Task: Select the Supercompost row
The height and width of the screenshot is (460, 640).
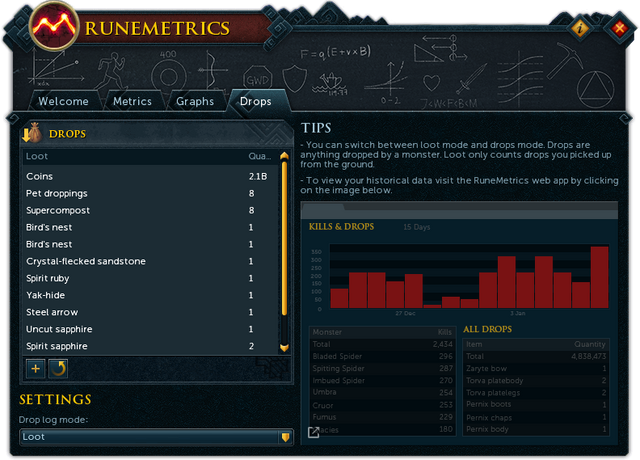Action: click(x=150, y=211)
